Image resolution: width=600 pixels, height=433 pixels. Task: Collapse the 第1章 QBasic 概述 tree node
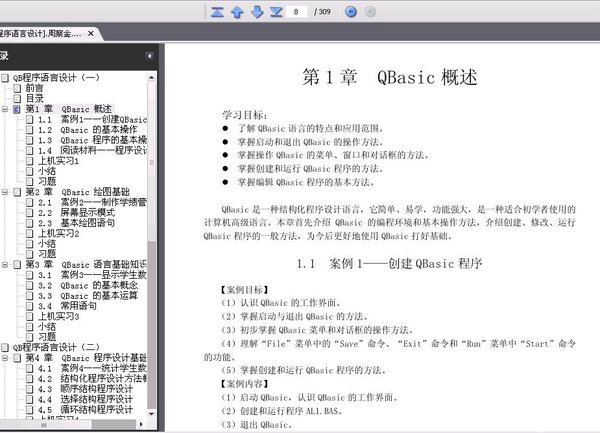[5, 109]
